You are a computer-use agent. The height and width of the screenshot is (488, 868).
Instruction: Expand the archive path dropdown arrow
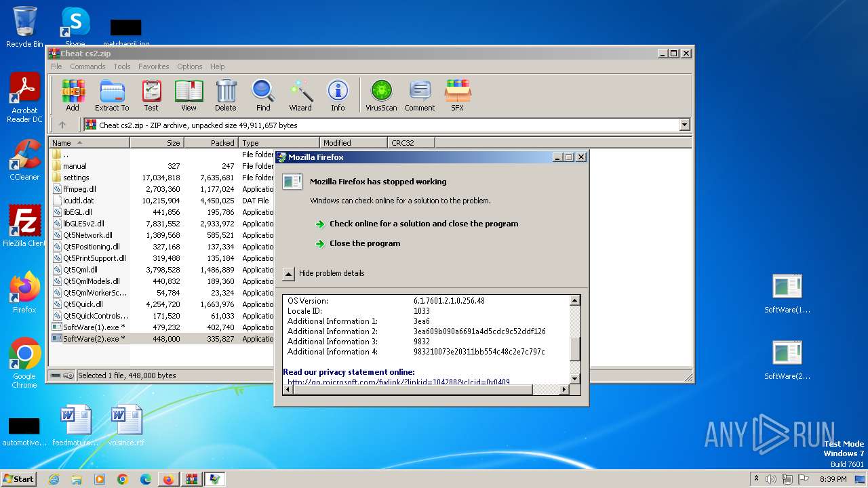tap(684, 125)
